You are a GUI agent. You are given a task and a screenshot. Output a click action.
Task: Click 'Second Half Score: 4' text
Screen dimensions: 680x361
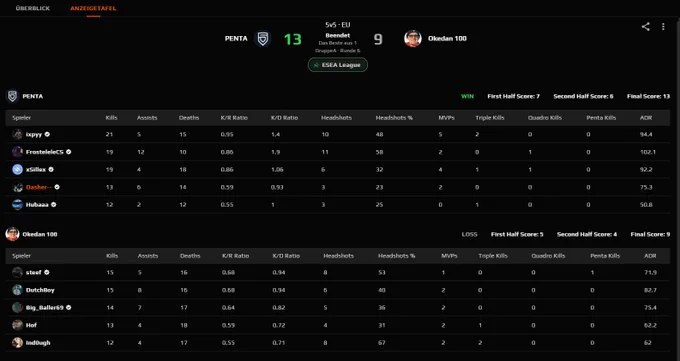[x=587, y=234]
